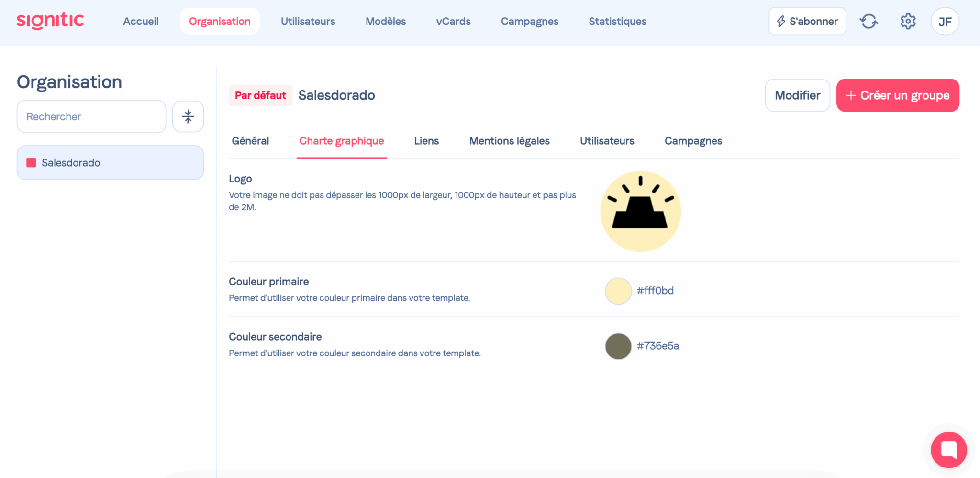Collapse the organisation tree with the collapse icon

[188, 116]
